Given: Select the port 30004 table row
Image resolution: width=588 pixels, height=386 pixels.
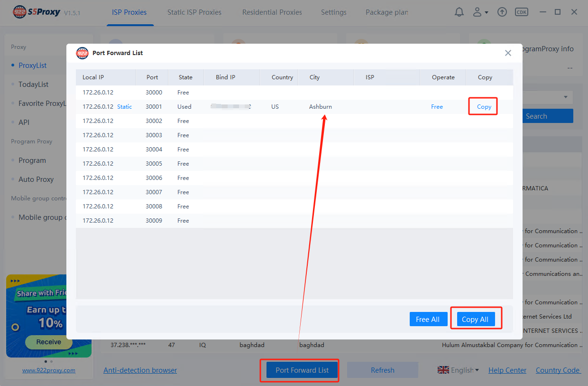Looking at the screenshot, I should (294, 150).
